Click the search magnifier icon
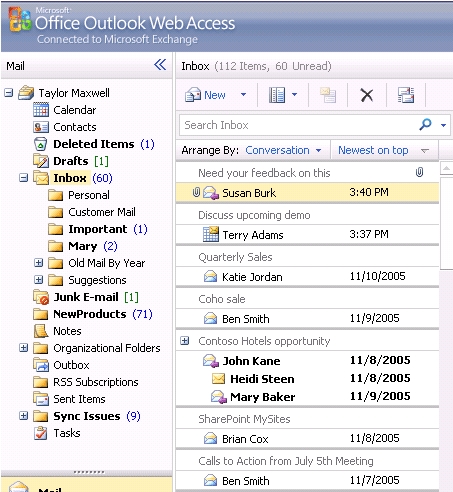Image resolution: width=453 pixels, height=492 pixels. pyautogui.click(x=426, y=125)
